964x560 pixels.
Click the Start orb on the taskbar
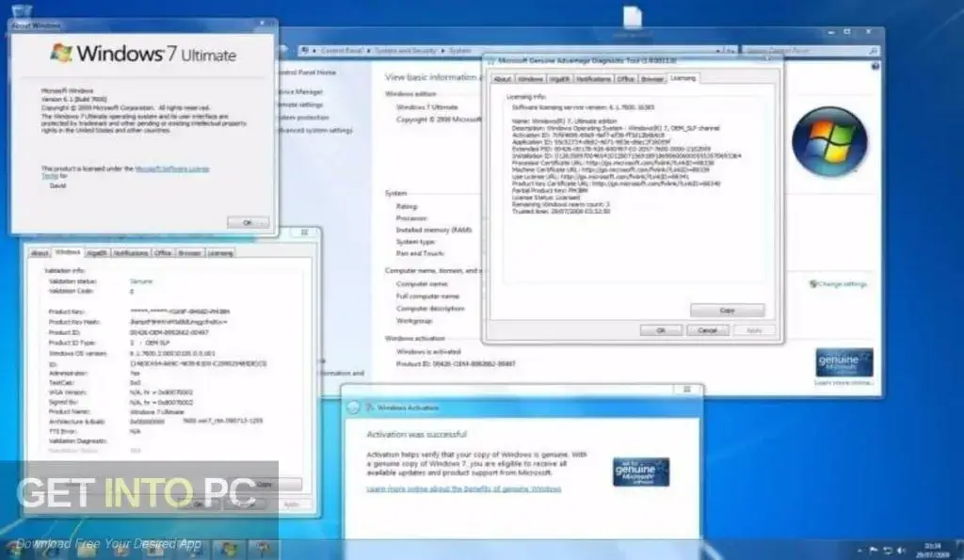[x=12, y=550]
